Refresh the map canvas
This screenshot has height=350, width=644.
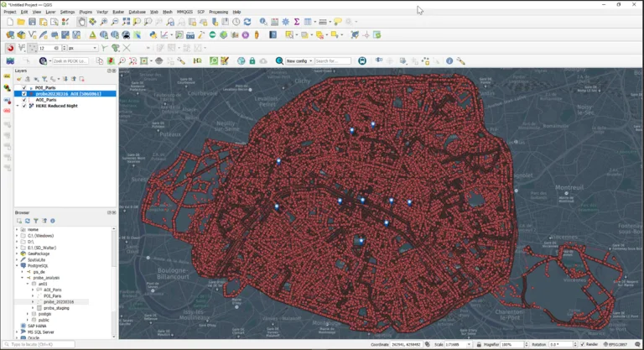click(x=247, y=22)
